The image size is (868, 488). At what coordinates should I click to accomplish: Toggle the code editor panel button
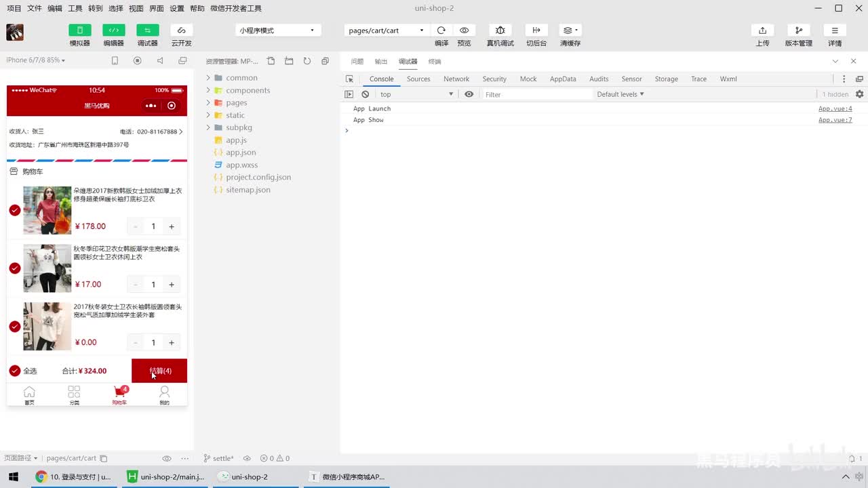[x=113, y=30]
